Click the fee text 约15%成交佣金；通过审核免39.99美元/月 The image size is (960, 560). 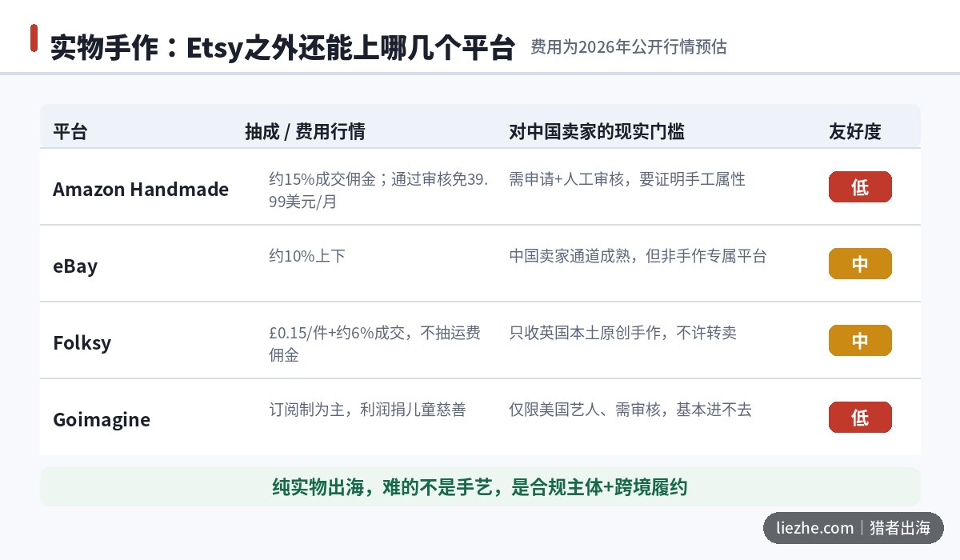pos(378,190)
